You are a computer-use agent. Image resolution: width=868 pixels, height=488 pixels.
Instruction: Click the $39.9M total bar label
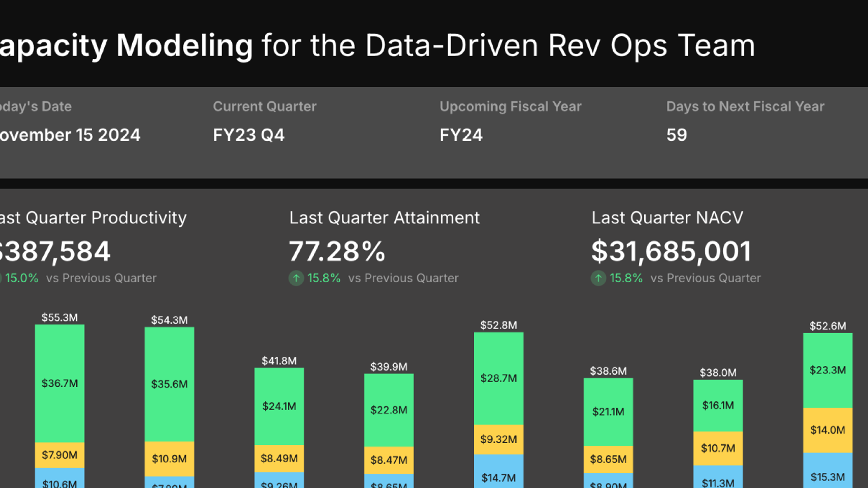(389, 367)
